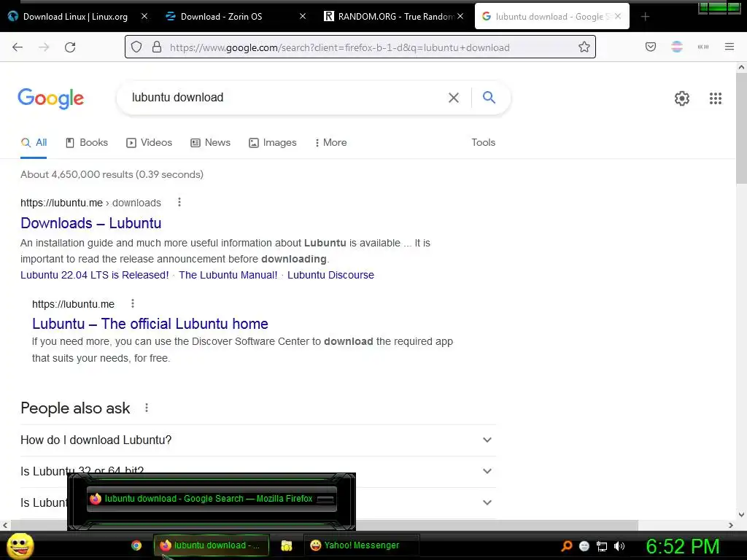747x560 pixels.
Task: Click the vertical scrollbar thumb
Action: point(741,128)
